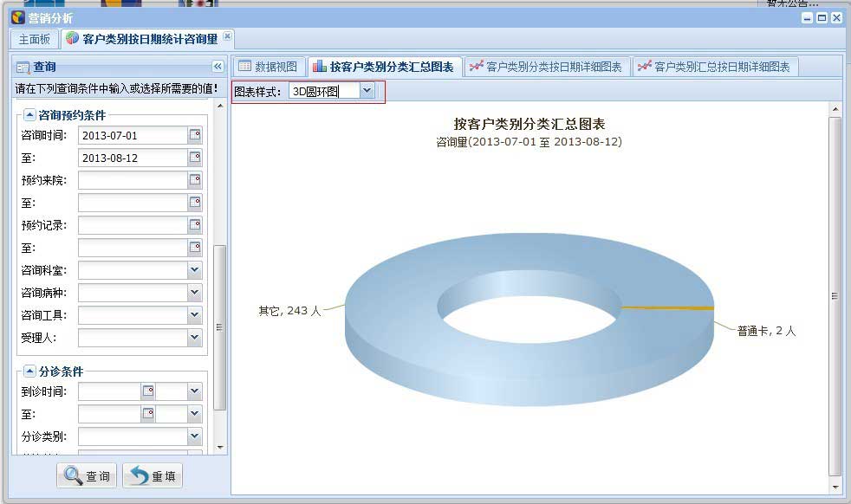Focus the 预约来院 start date field
Viewport: 851px width, 504px height.
[133, 181]
